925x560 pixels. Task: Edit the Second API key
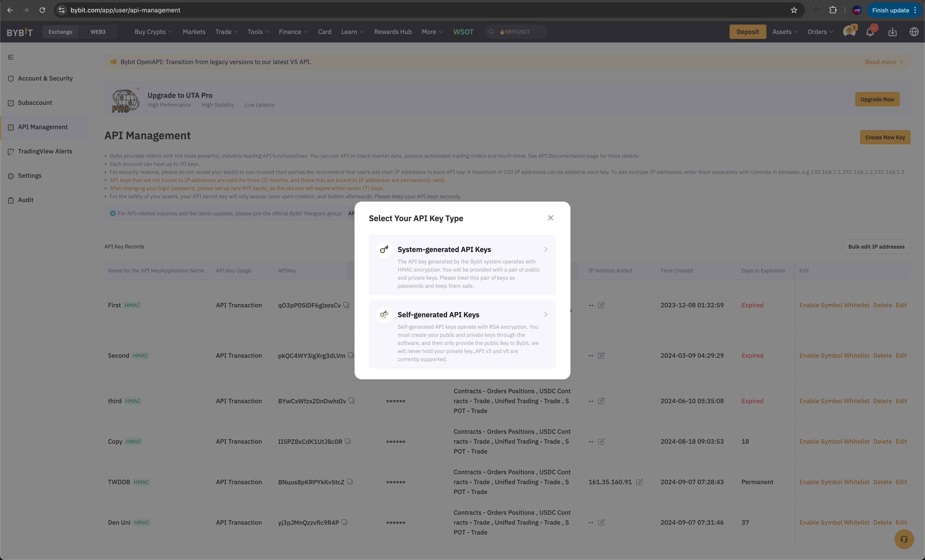coord(901,356)
